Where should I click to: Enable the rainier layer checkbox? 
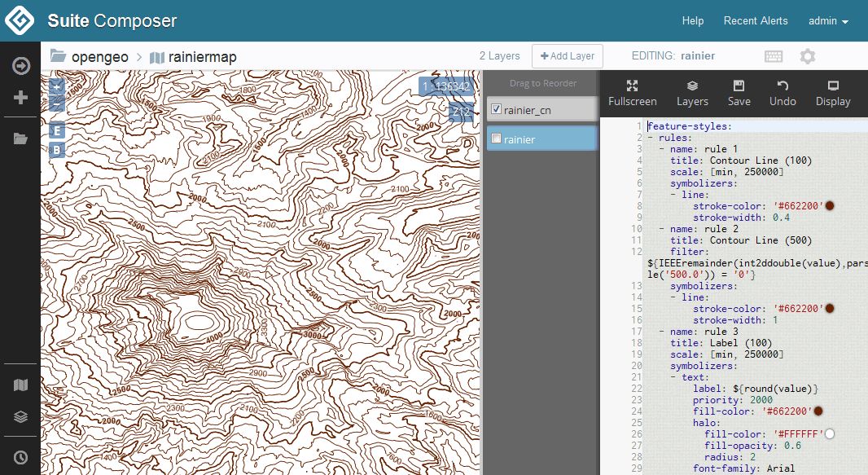pos(496,139)
